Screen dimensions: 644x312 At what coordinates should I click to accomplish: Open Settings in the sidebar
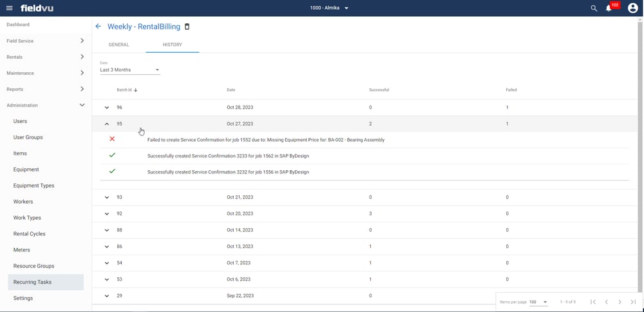coord(23,298)
